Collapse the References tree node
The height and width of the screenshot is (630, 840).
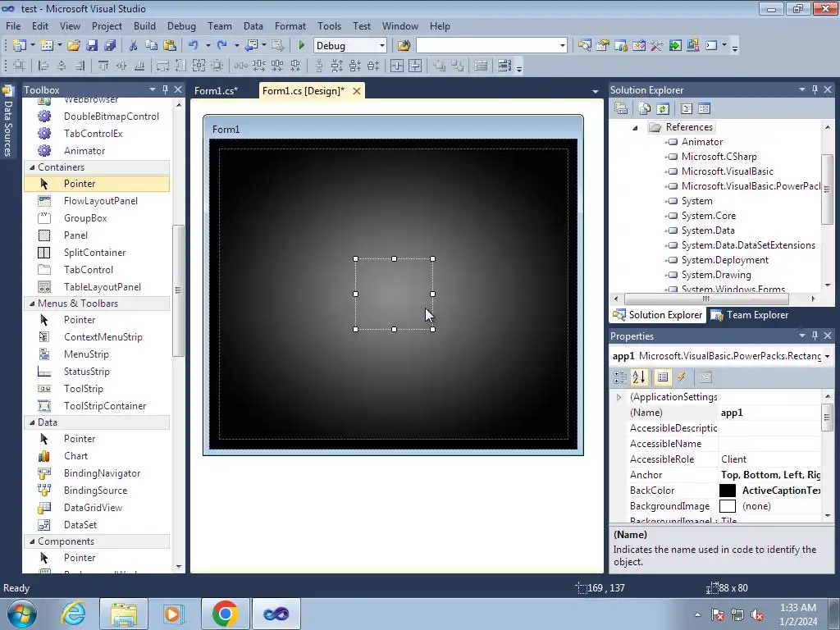click(x=636, y=127)
